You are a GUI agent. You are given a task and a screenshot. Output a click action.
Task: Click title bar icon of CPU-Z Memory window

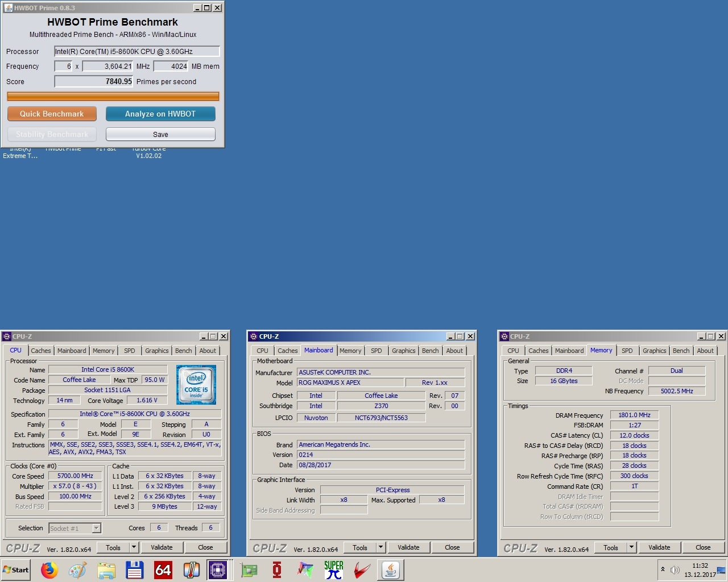tap(504, 336)
